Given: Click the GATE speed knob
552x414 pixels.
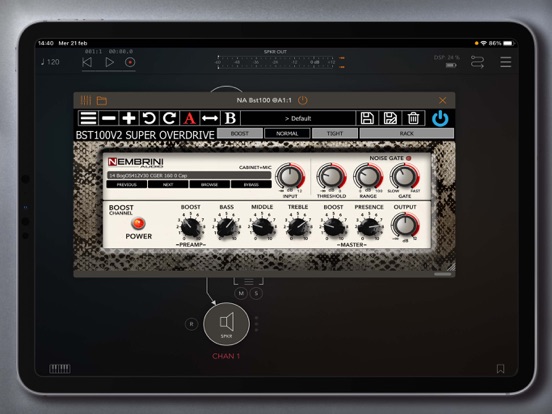Looking at the screenshot, I should [x=404, y=176].
